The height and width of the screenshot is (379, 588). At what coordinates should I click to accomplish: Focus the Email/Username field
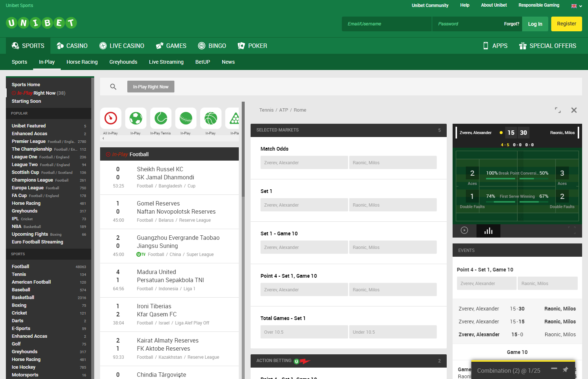pyautogui.click(x=386, y=24)
